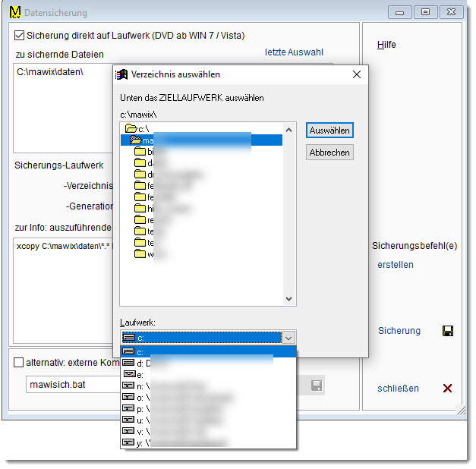The width and height of the screenshot is (476, 469).
Task: Click the e: removable drive icon
Action: click(x=129, y=374)
